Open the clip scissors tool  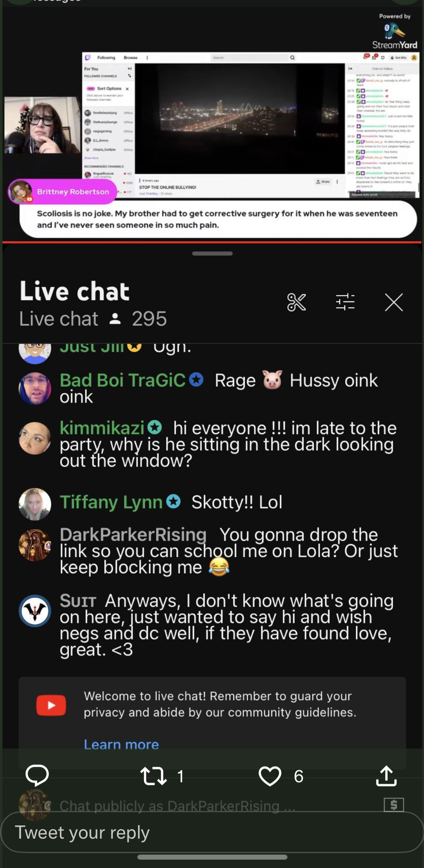coord(296,302)
